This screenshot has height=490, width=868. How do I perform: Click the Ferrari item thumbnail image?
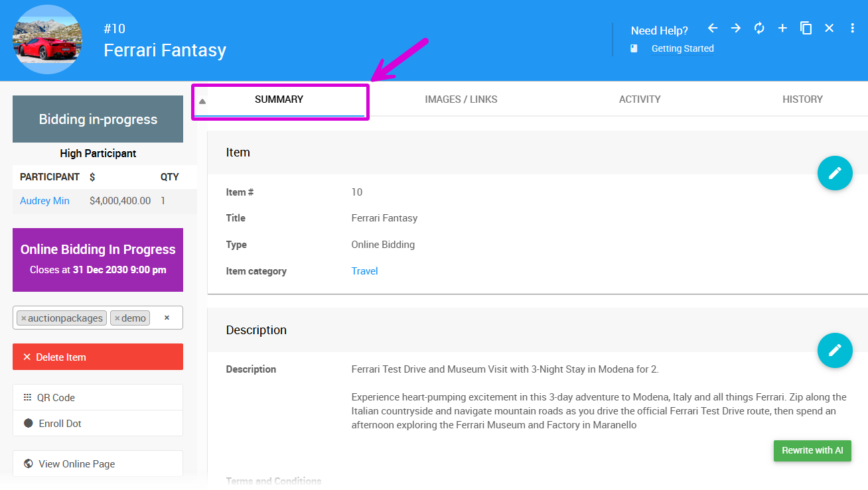point(48,40)
